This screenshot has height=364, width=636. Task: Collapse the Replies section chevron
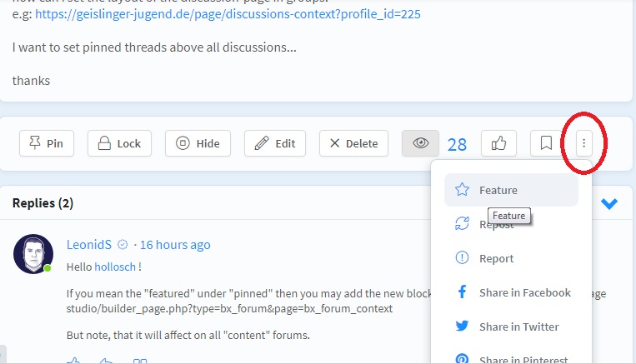coord(609,203)
